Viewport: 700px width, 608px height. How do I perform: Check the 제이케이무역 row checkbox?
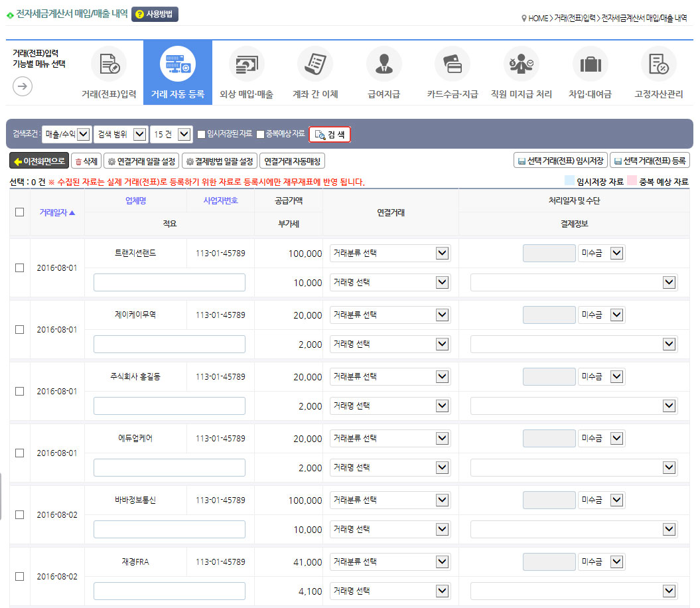pos(20,329)
